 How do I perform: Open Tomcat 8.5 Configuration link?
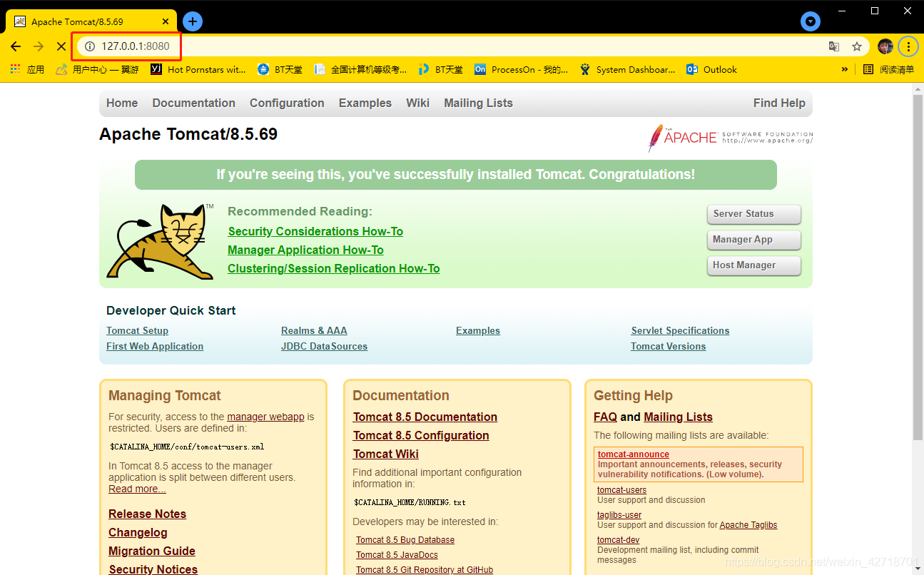(421, 435)
